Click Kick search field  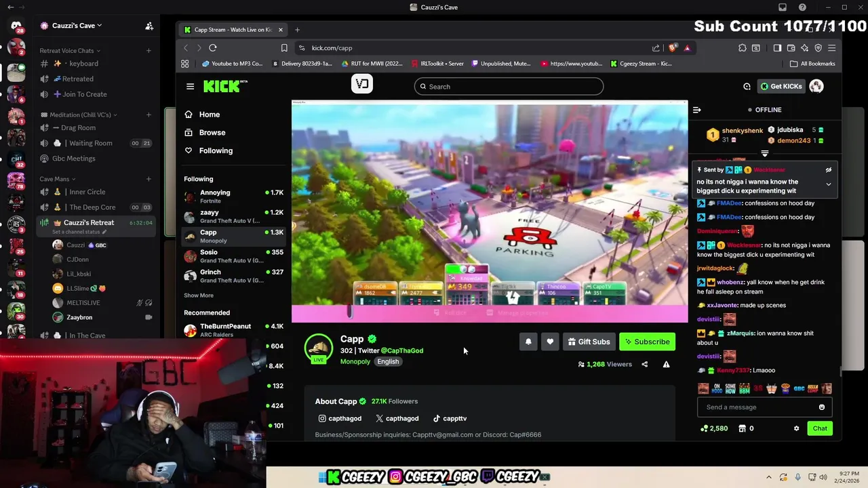(509, 87)
